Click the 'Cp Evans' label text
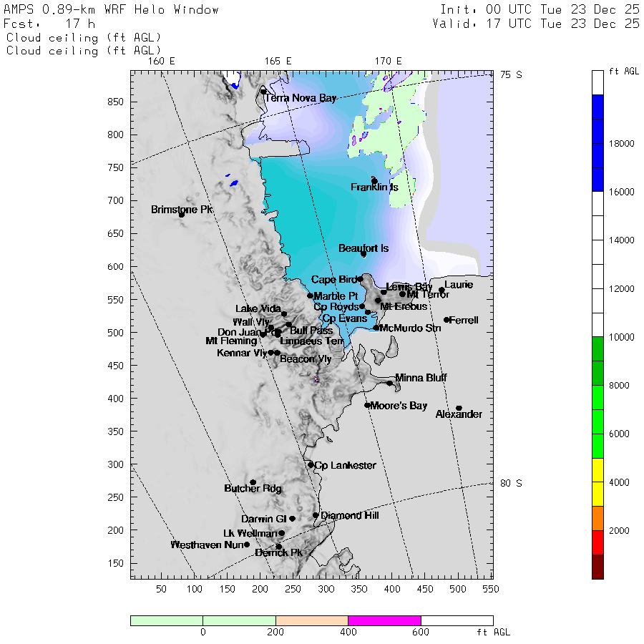 tap(345, 318)
